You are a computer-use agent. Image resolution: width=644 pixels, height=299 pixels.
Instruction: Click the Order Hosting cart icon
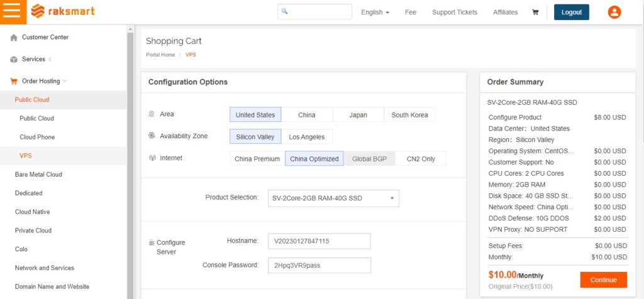[14, 81]
